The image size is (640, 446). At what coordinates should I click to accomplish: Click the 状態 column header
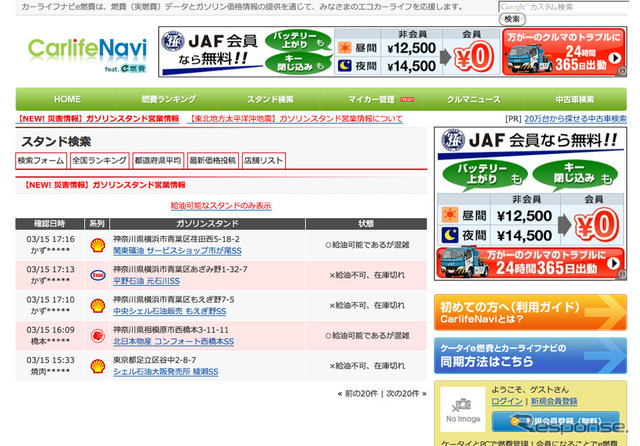pyautogui.click(x=366, y=224)
